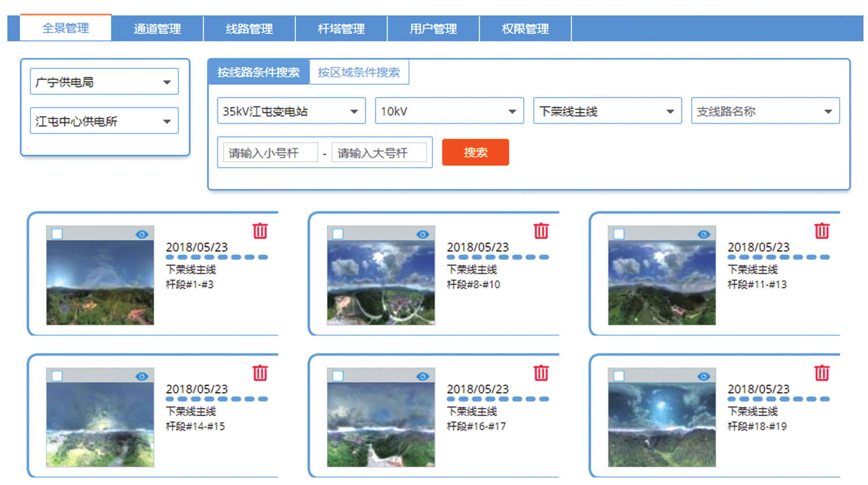The width and height of the screenshot is (868, 485).
Task: Delete the 杆段#18-#19 panorama card
Action: (x=822, y=373)
